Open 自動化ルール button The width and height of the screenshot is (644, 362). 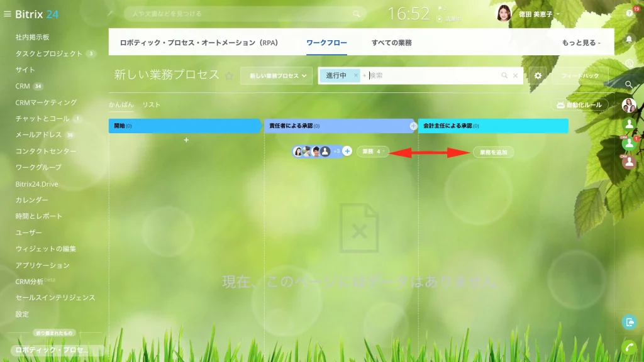(x=579, y=105)
